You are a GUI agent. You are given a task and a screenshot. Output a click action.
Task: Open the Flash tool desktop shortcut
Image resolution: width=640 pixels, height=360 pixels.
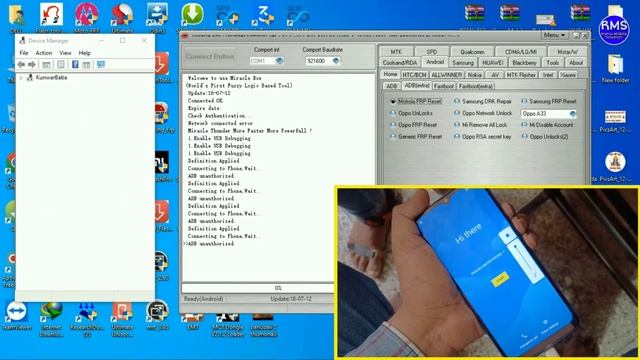coord(51,16)
